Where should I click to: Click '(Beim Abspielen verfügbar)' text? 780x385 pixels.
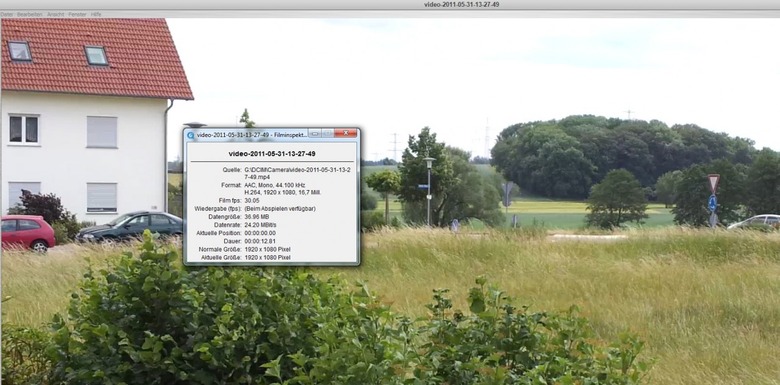point(280,208)
